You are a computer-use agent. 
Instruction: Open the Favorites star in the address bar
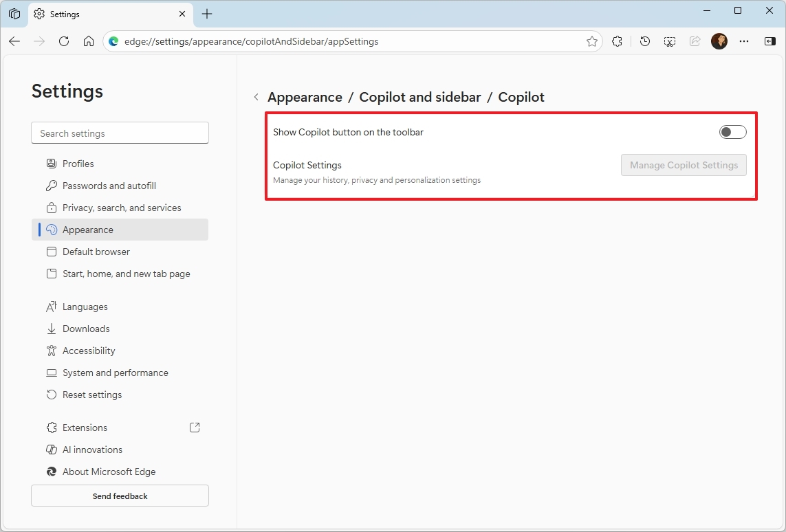(x=592, y=41)
